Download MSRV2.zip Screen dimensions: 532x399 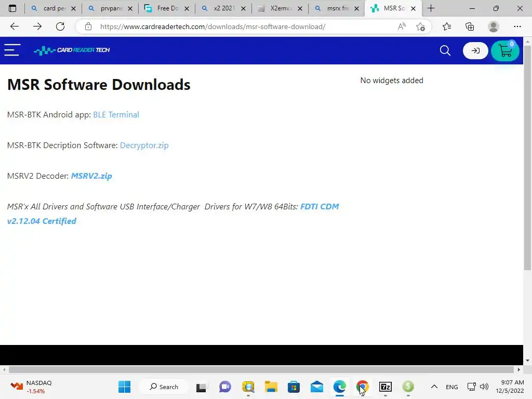91,176
